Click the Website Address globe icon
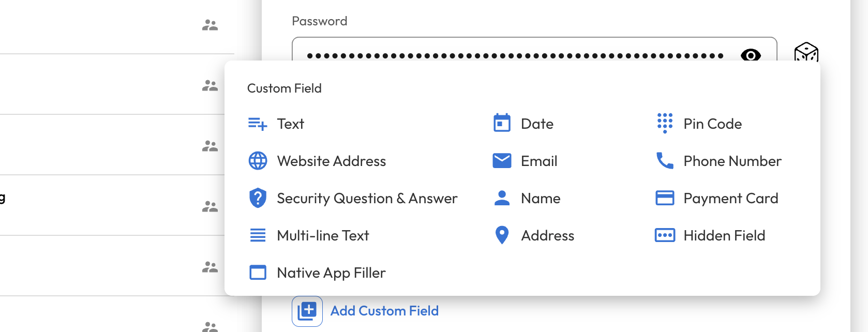The width and height of the screenshot is (868, 332). (x=258, y=161)
